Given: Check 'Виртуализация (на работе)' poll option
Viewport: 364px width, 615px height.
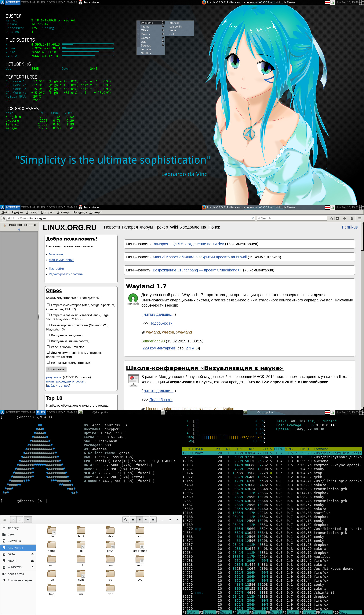Looking at the screenshot, I should coord(48,341).
